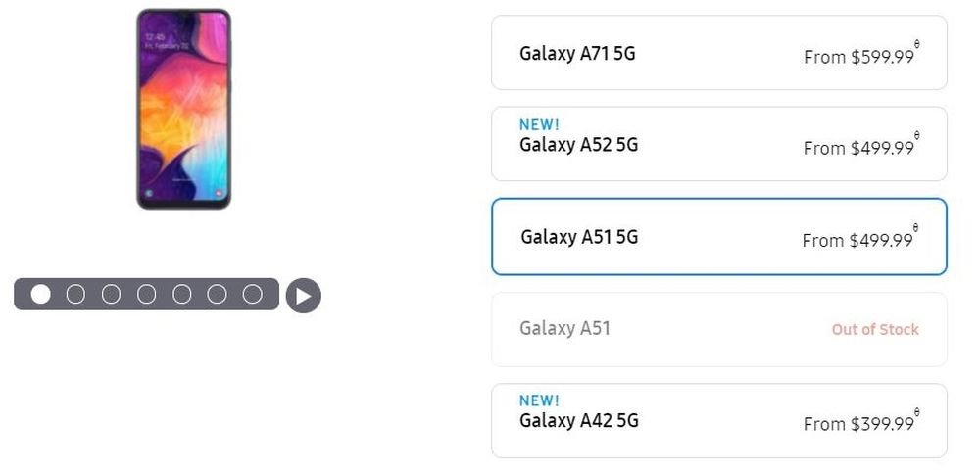The image size is (980, 470).
Task: Click the Galaxy phone product image
Action: [184, 110]
